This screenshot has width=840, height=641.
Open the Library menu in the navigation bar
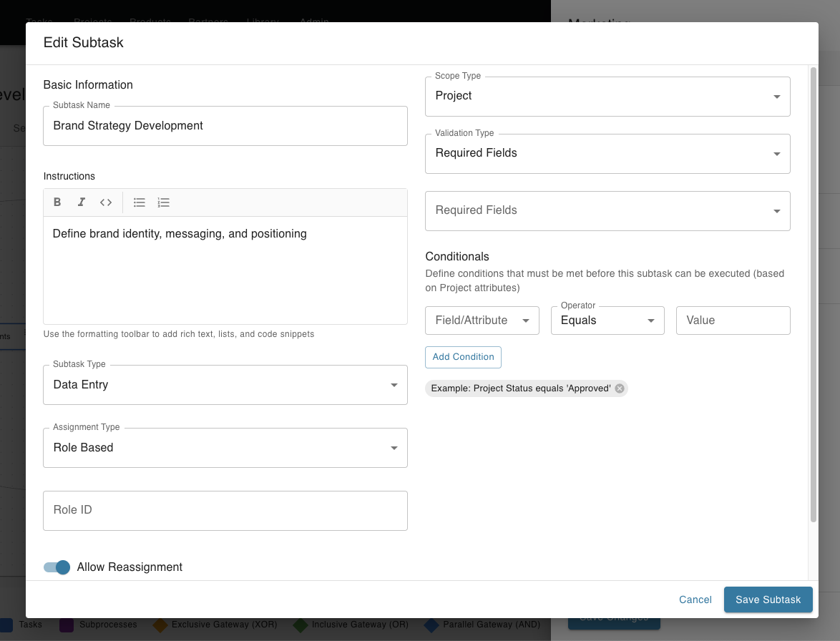tap(262, 21)
